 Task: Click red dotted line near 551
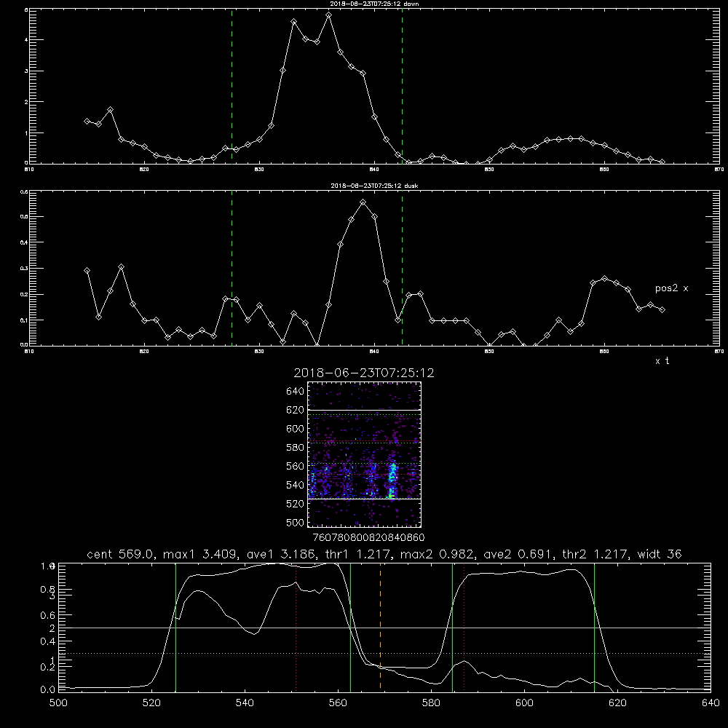[296, 627]
